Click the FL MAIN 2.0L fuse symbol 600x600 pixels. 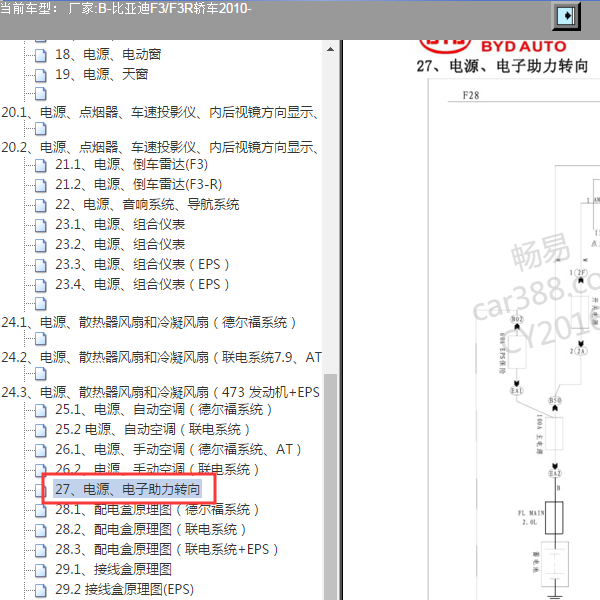pyautogui.click(x=553, y=518)
